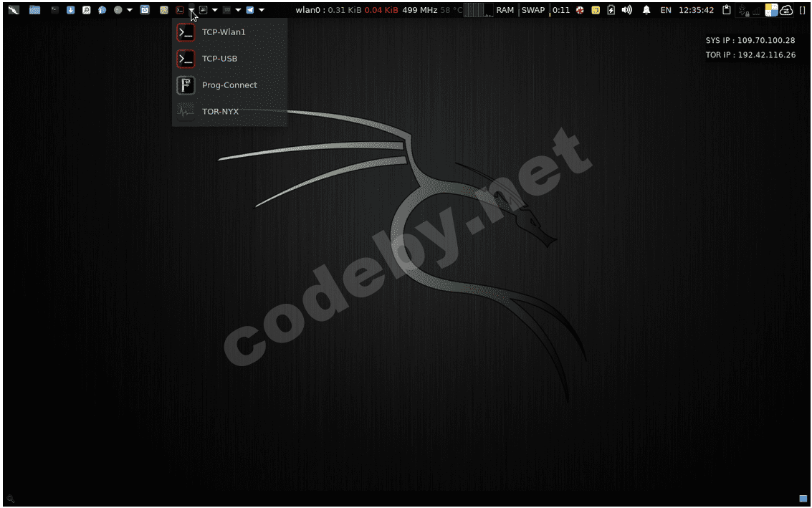Screen dimensions: 812x508
Task: Open the Kali applications menu icon
Action: click(x=14, y=10)
